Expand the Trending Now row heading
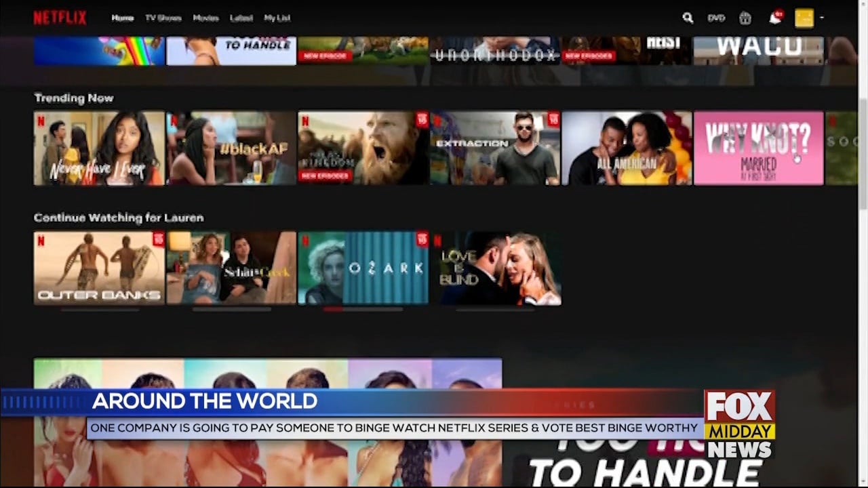 pos(74,98)
